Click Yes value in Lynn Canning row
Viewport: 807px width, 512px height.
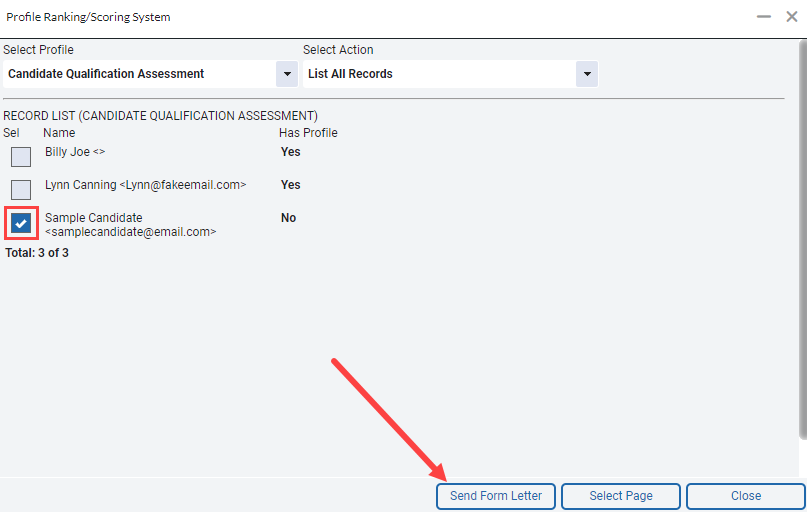click(291, 185)
